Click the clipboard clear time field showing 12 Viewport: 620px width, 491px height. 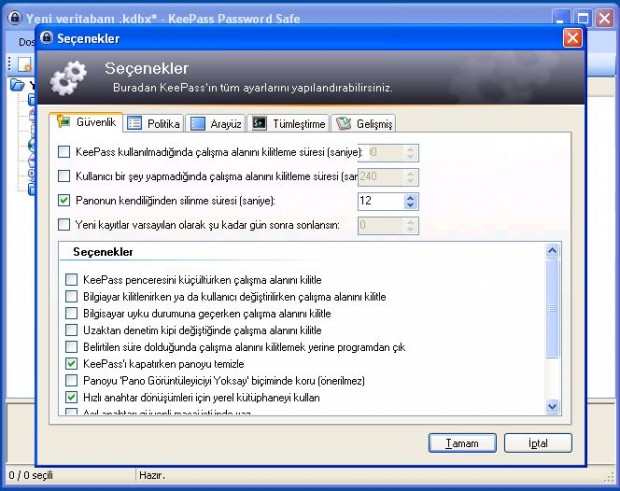[x=381, y=201]
